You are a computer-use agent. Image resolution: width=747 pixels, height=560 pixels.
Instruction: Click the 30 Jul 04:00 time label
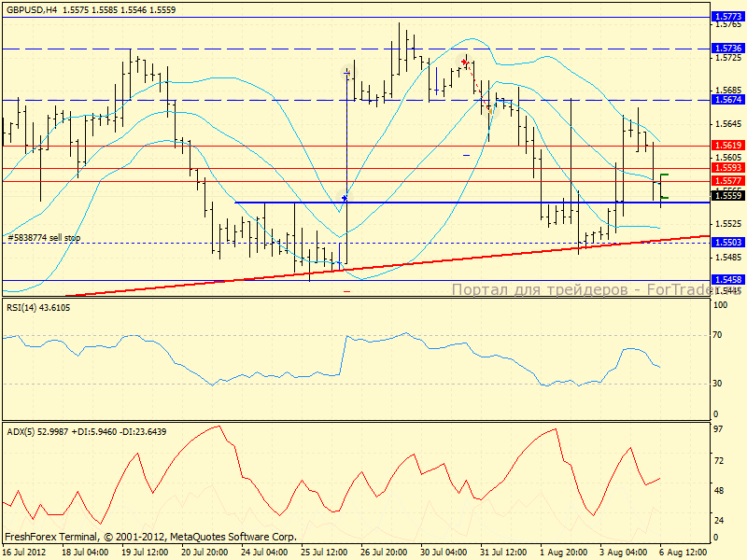click(x=444, y=553)
